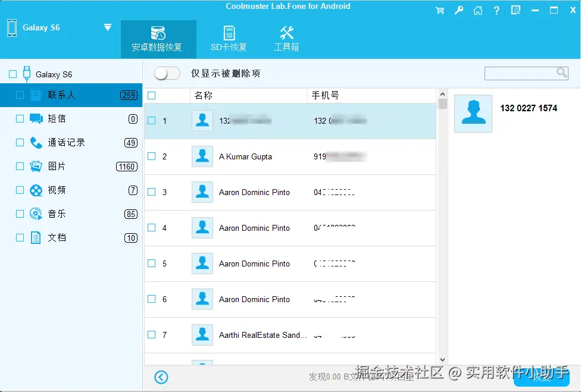
Task: Check the checkbox for contact row 6
Action: point(152,299)
